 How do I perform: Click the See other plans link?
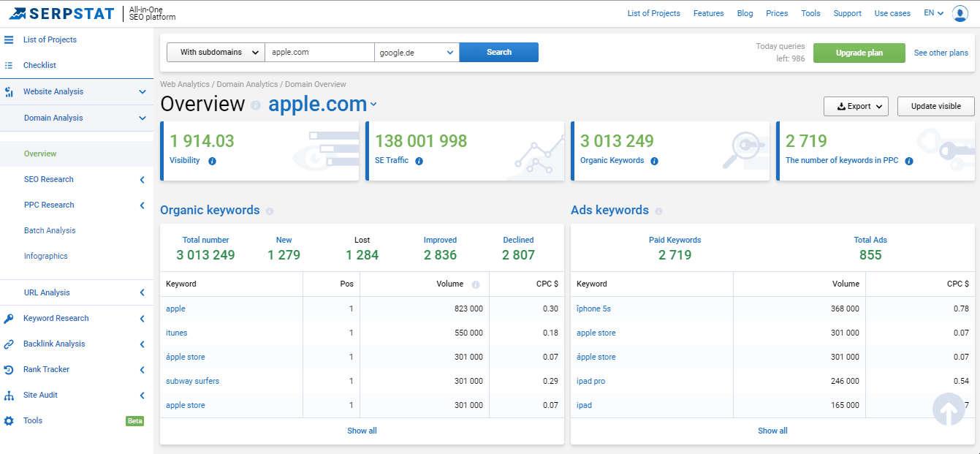941,53
